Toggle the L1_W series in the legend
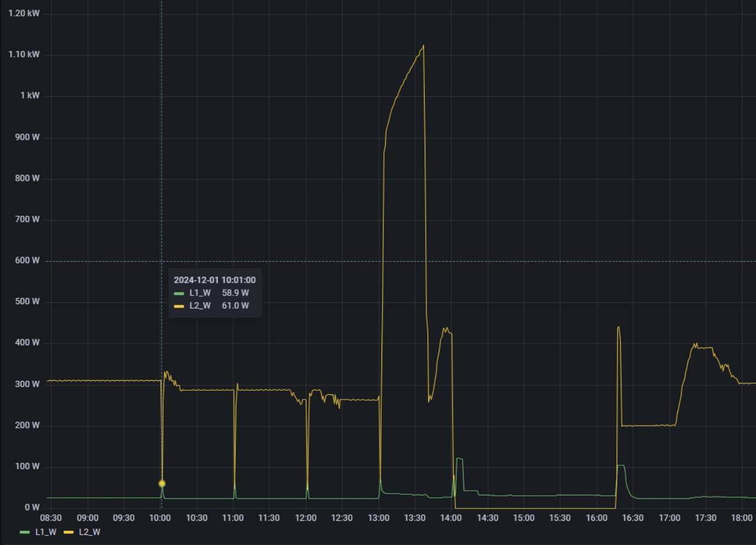 pos(45,532)
